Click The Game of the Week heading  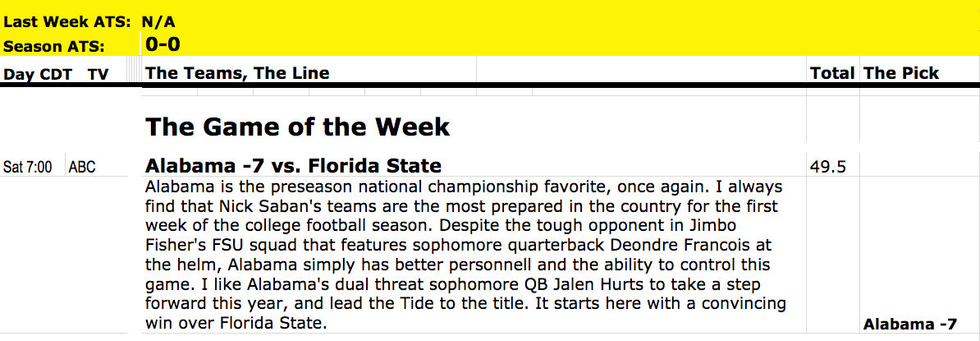(297, 127)
